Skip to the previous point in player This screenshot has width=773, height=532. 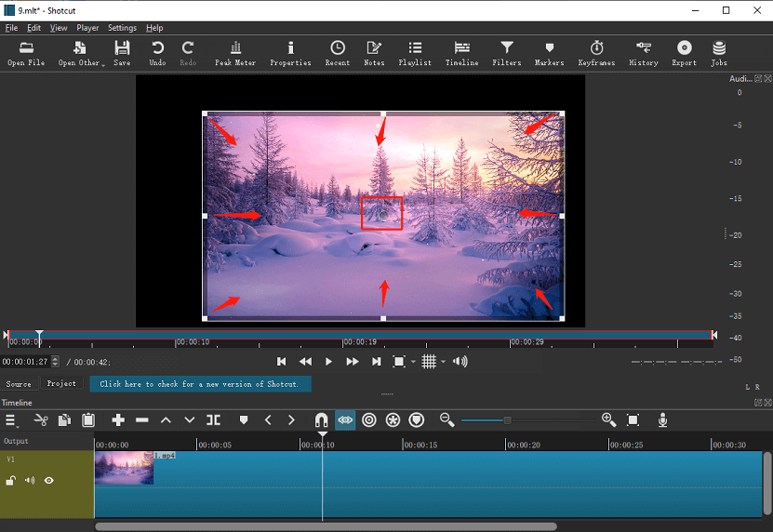click(281, 362)
